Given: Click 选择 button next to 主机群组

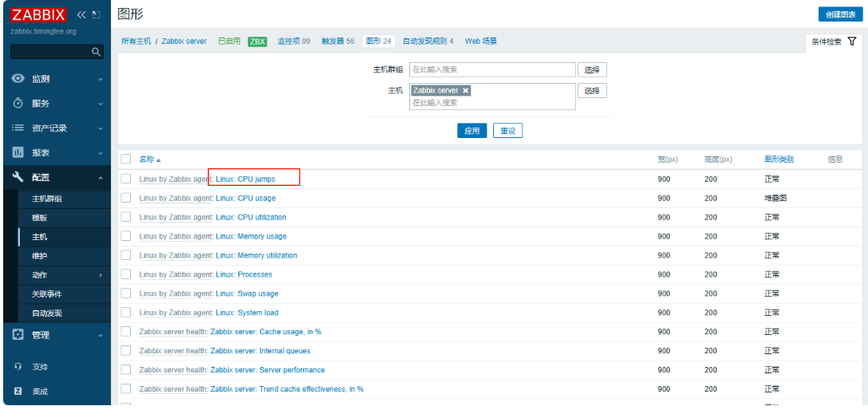Looking at the screenshot, I should [592, 69].
